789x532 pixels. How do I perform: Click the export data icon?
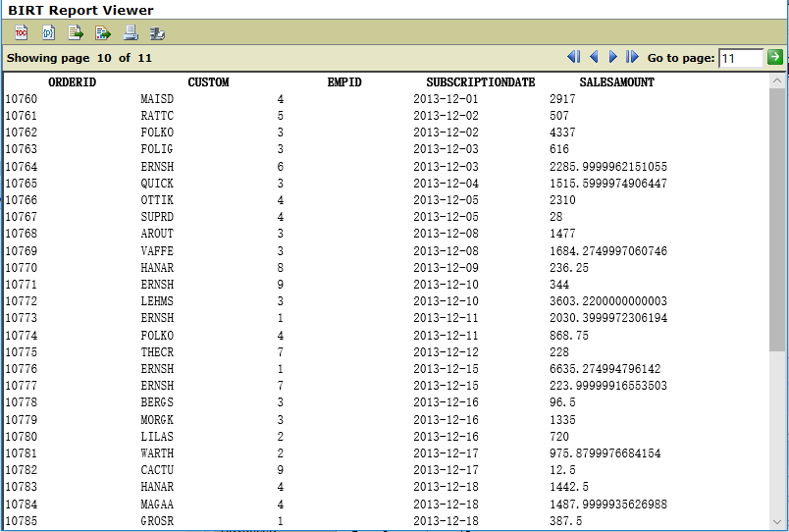[x=76, y=33]
